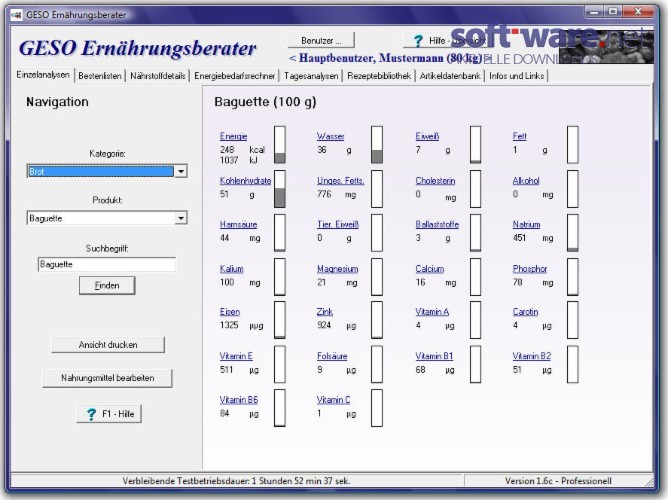
Task: Maximize the GESO Ernährungsberater window
Action: pyautogui.click(x=613, y=11)
